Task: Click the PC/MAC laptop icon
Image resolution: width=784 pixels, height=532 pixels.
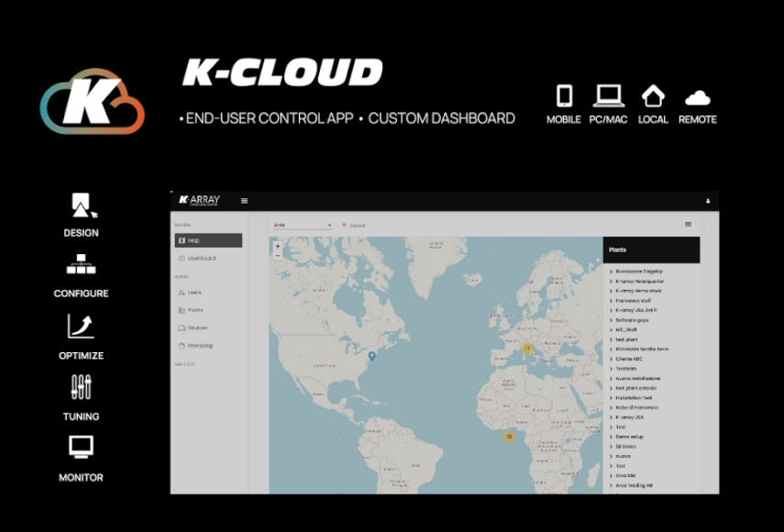Action: 609,96
